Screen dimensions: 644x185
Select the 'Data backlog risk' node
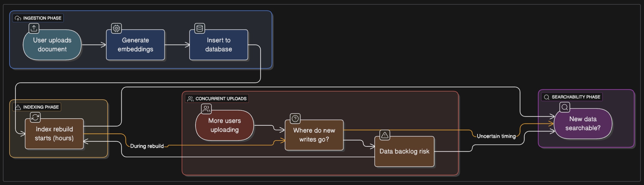[404, 151]
